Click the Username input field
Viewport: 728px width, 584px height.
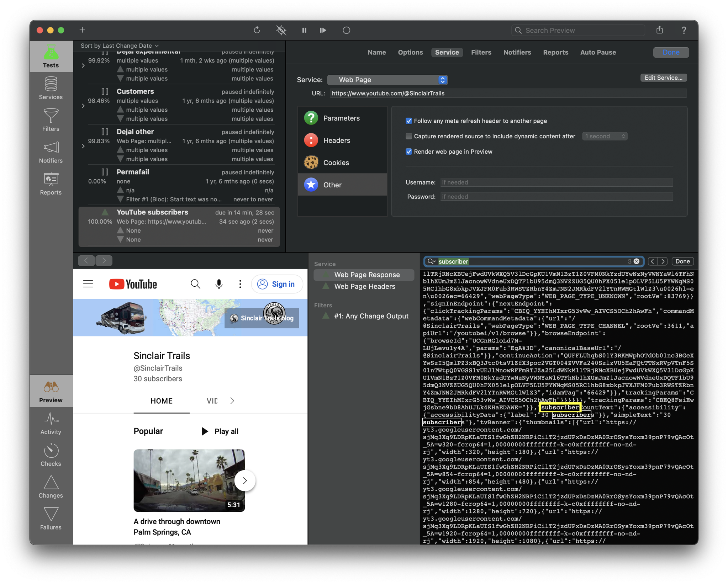click(x=556, y=182)
